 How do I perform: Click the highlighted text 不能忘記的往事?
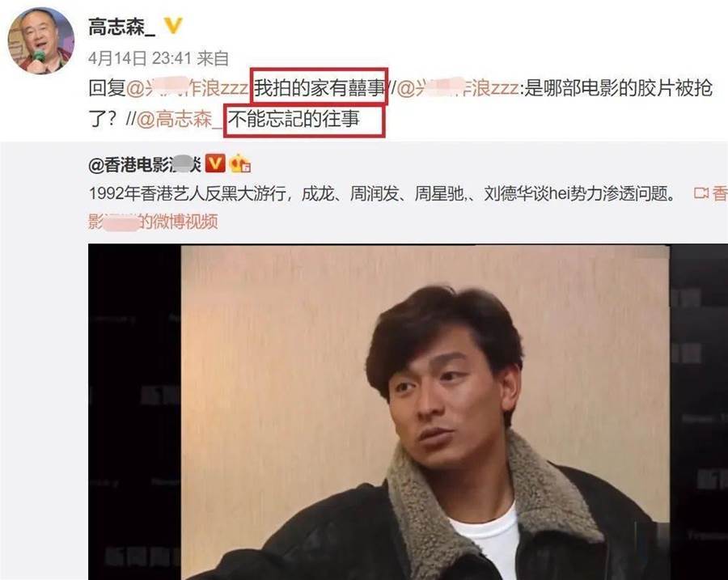[294, 120]
